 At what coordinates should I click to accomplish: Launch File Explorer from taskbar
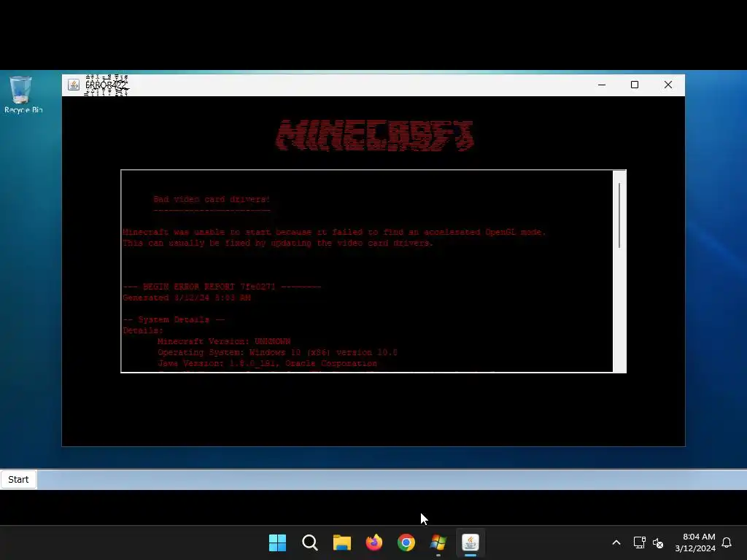(x=341, y=542)
